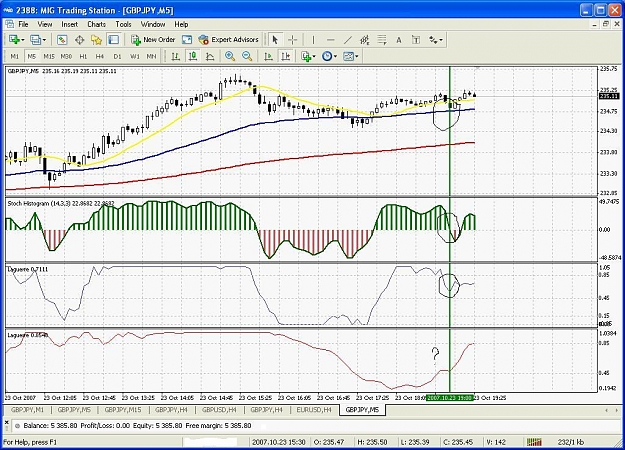Toggle chart shift from right border
The height and width of the screenshot is (450, 625).
point(285,56)
